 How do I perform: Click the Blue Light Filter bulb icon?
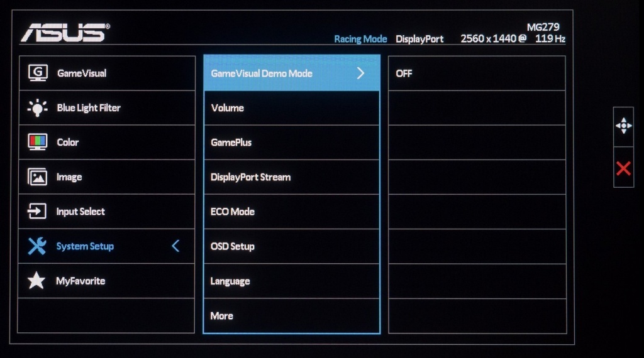click(x=37, y=108)
